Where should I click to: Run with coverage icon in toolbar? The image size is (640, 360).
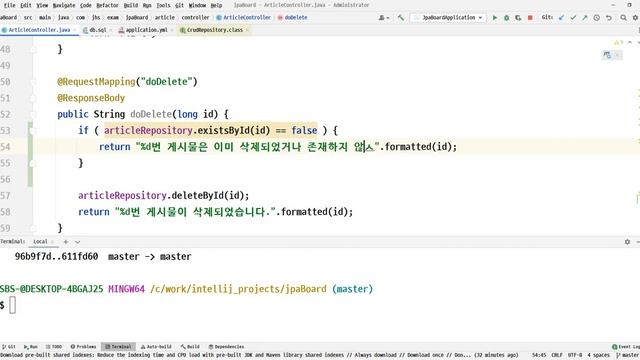tap(518, 18)
